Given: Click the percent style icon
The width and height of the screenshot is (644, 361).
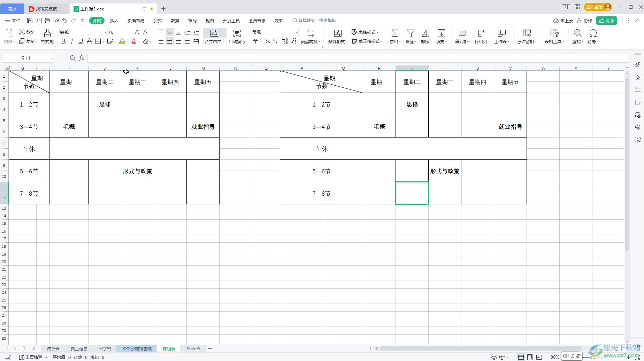Looking at the screenshot, I should pos(268,41).
